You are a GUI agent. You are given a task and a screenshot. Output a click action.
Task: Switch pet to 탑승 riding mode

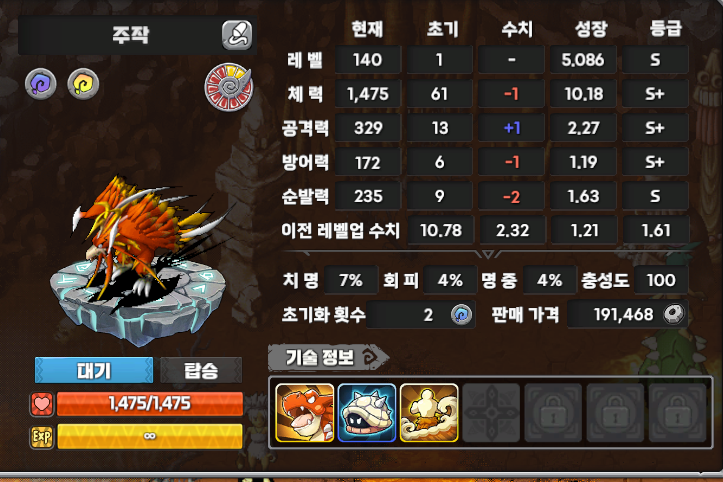coord(201,370)
